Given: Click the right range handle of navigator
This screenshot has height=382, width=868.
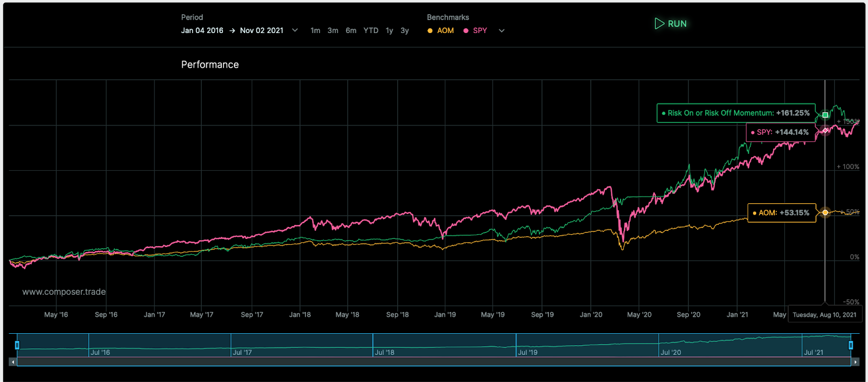Looking at the screenshot, I should click(851, 345).
